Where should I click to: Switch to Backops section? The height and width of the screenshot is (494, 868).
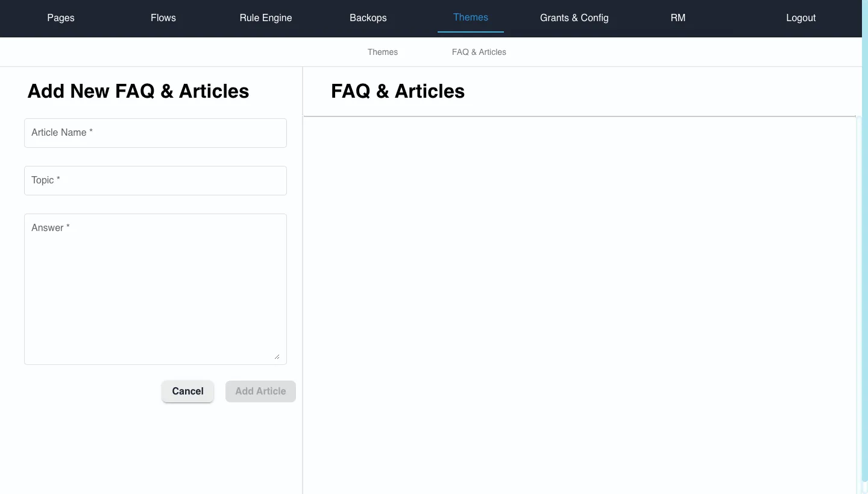pyautogui.click(x=368, y=17)
